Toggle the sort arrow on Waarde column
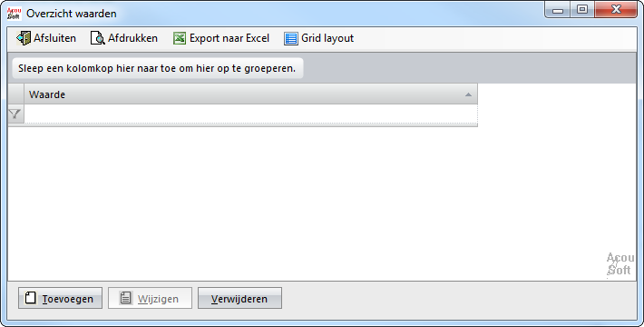644x327 pixels. pyautogui.click(x=468, y=94)
